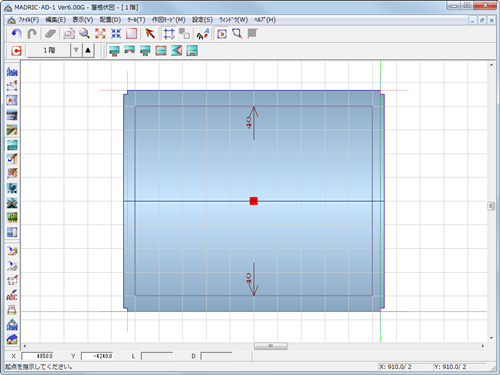
Task: Open the 設定(S) menu
Action: click(x=202, y=20)
